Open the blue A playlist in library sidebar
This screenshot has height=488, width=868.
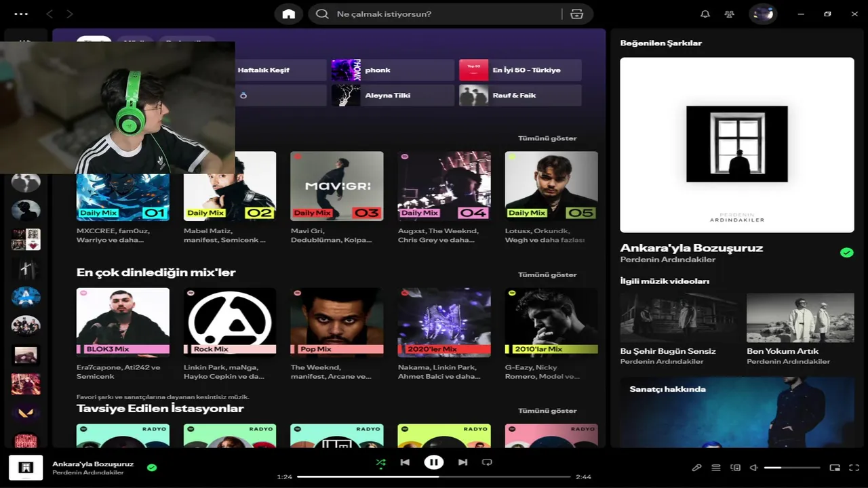26,297
